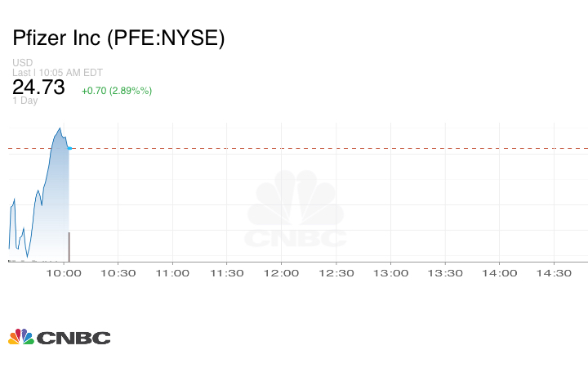This screenshot has width=588, height=368.
Task: Click the 14:00 time axis label
Action: pos(499,273)
